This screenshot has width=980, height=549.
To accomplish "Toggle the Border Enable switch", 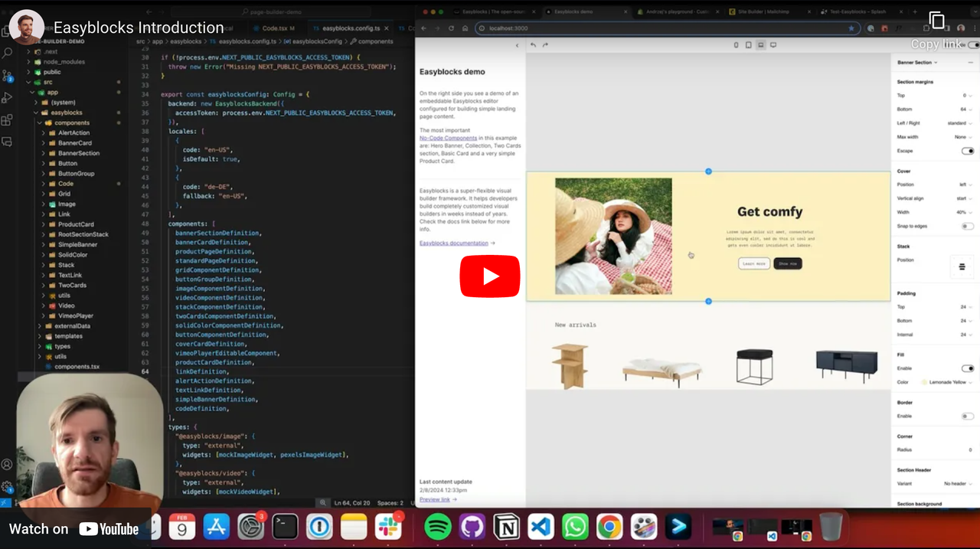I will pos(968,416).
